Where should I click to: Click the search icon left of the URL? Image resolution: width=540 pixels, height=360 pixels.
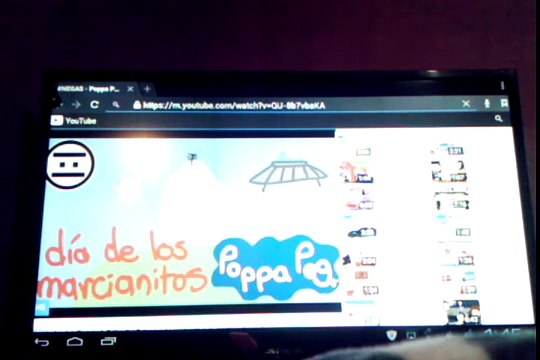[x=116, y=104]
